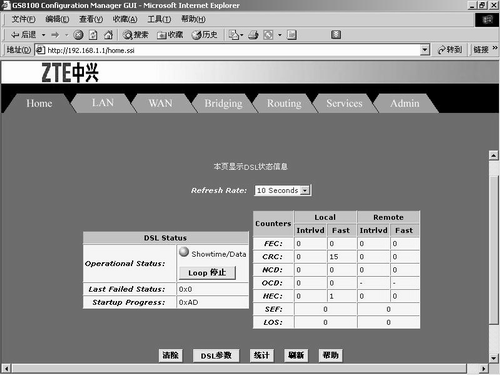Click the '1' HEC Local Fast value
This screenshot has width=500, height=375.
331,296
